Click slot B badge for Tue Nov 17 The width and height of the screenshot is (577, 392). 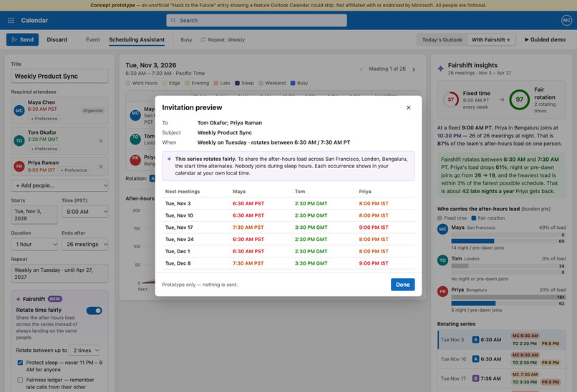pyautogui.click(x=475, y=378)
